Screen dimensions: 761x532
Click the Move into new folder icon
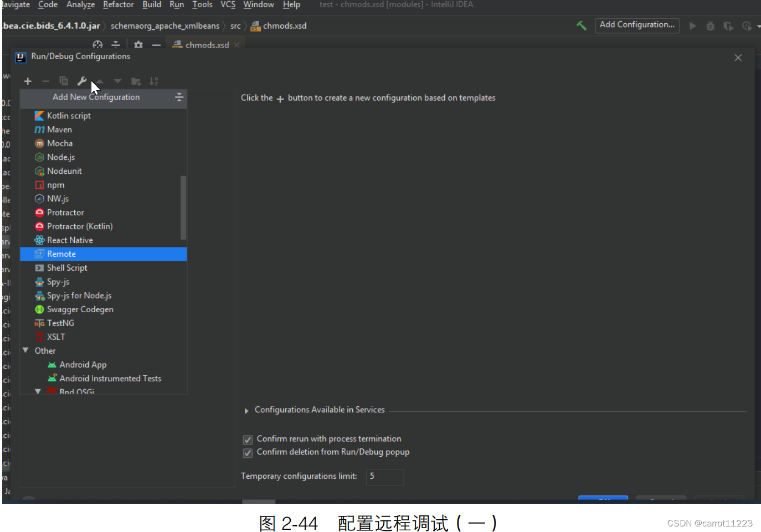136,81
